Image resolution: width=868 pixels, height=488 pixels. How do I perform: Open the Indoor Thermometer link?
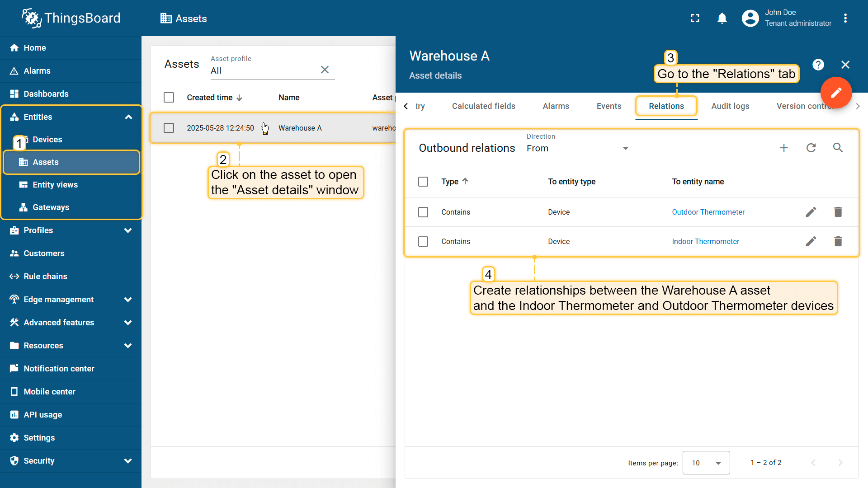[705, 241]
